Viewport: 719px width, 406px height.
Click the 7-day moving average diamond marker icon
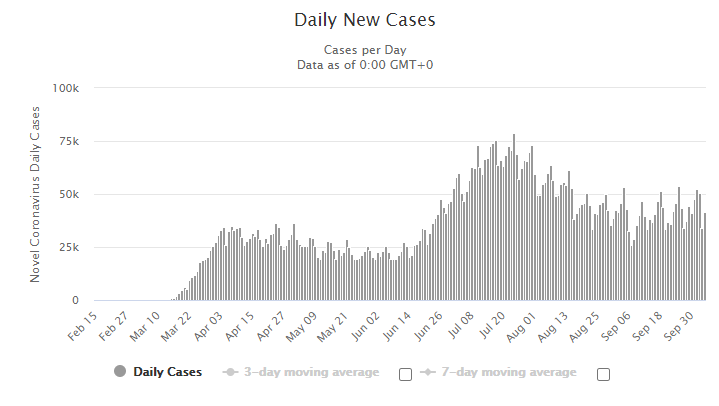tap(428, 372)
